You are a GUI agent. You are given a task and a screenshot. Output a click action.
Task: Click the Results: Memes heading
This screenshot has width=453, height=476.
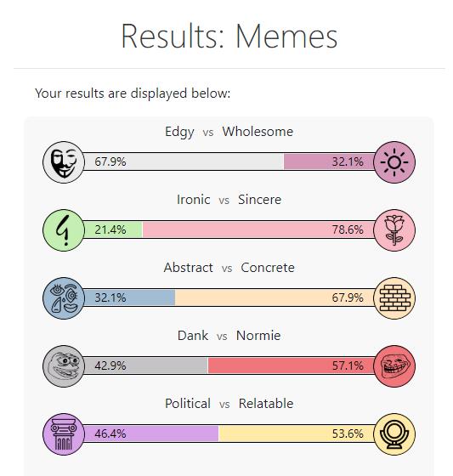(229, 36)
